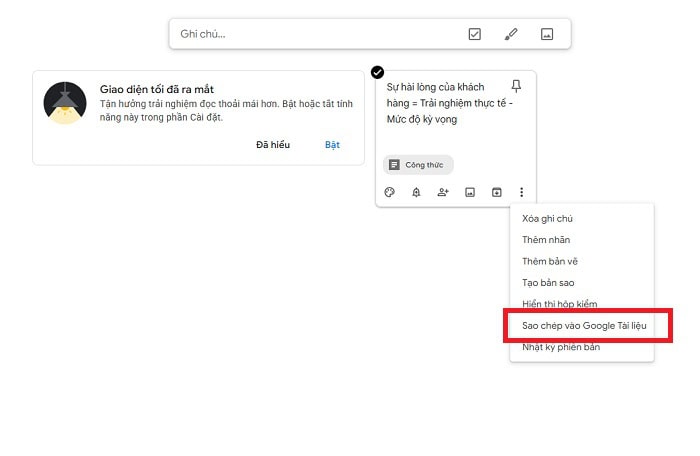Screen dimensions: 700x456
Task: Create a new note with drawing
Action: (x=511, y=34)
